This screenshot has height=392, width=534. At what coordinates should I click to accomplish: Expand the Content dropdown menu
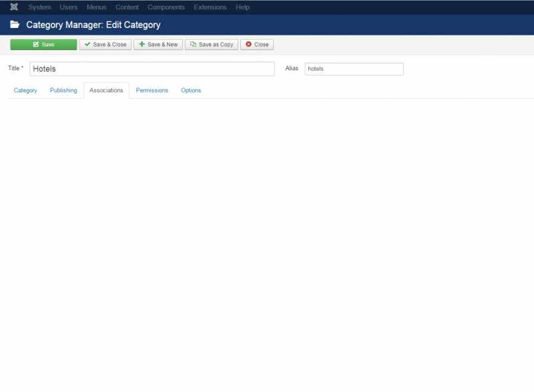click(x=127, y=7)
